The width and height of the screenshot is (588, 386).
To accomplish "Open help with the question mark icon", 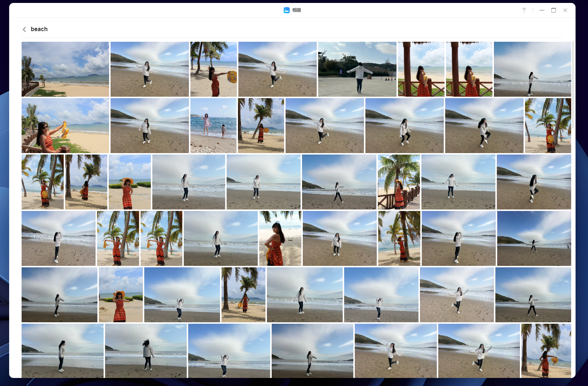I will (x=524, y=10).
